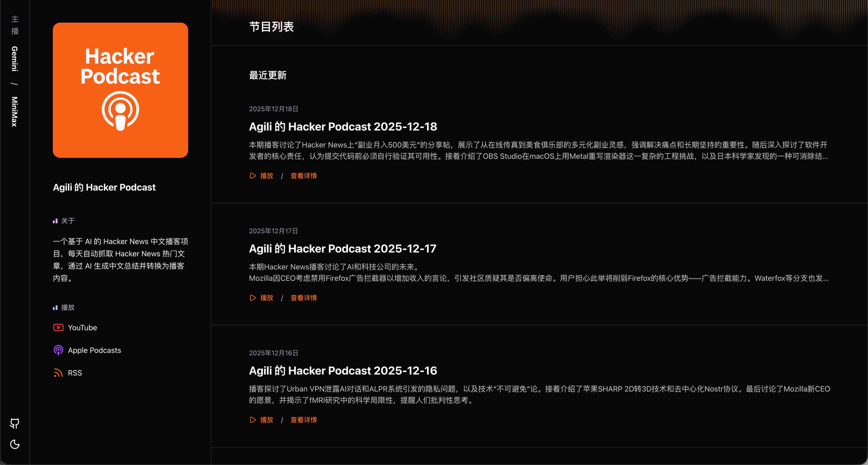Toggle the moon theme switcher
The image size is (868, 465).
click(x=15, y=445)
